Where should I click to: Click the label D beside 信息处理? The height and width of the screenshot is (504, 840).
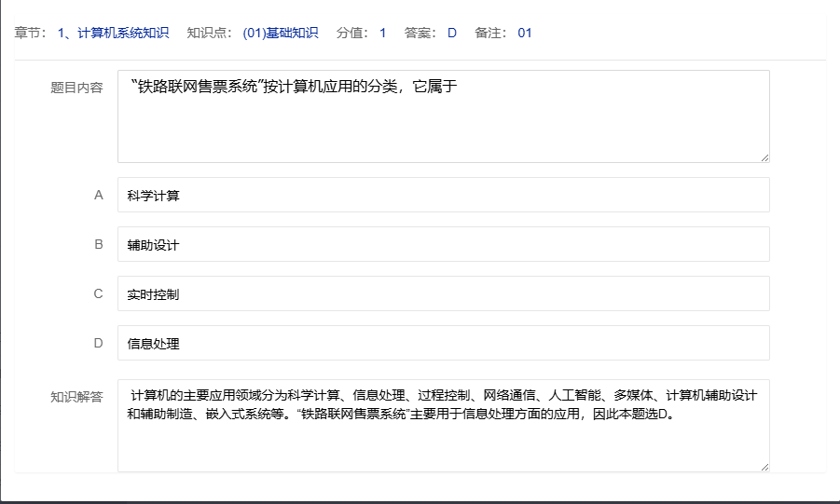[x=98, y=344]
